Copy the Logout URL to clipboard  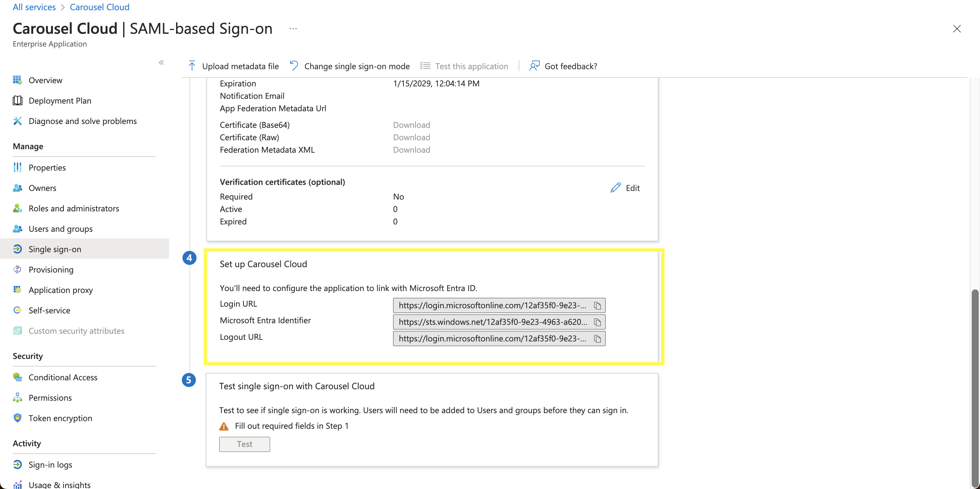597,339
